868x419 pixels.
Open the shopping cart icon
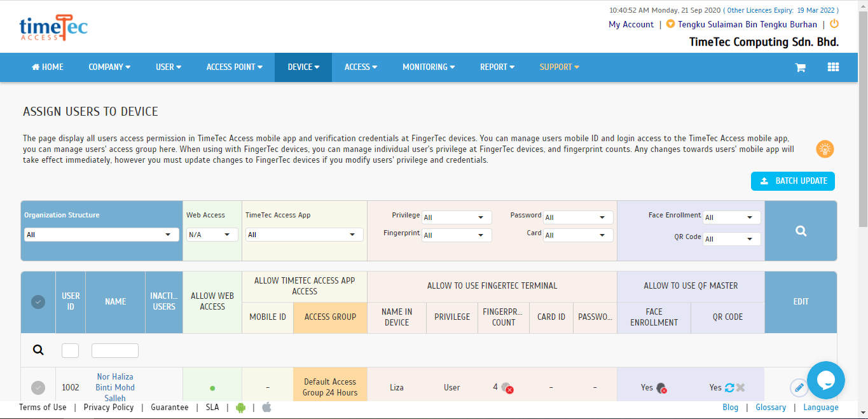click(801, 67)
